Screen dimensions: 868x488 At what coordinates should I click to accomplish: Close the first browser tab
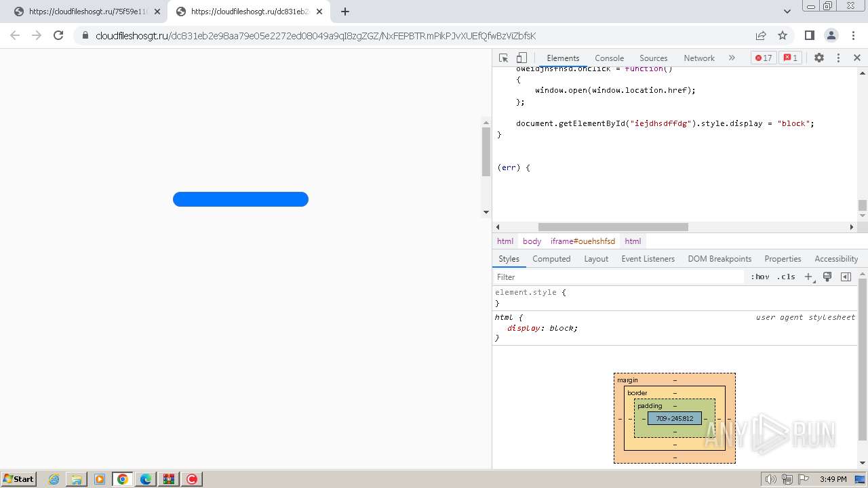click(157, 12)
